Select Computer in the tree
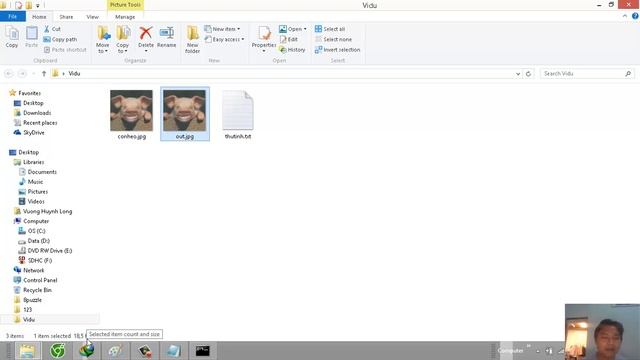 click(31, 221)
